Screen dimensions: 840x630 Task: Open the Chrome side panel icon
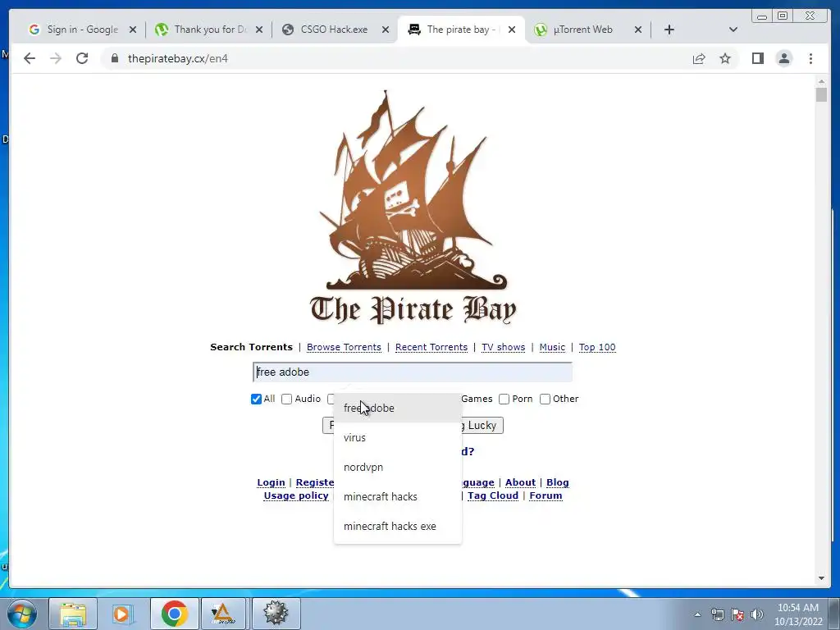(757, 58)
